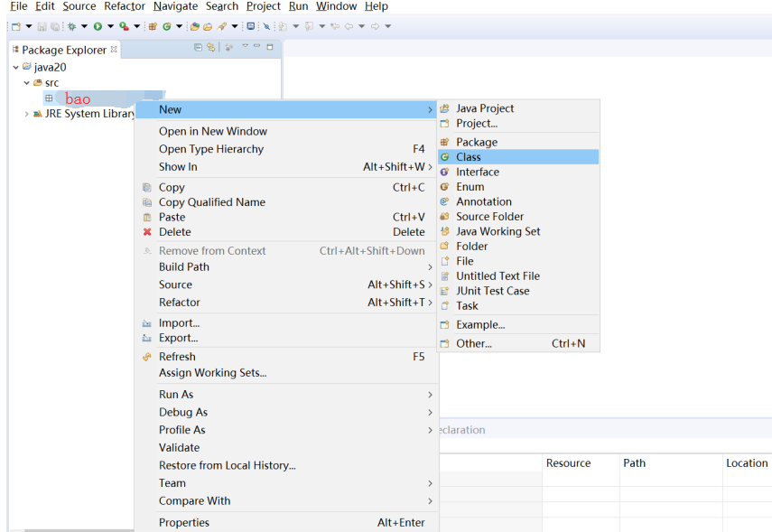Click the Forward navigation arrow icon
772x532 pixels.
[376, 26]
